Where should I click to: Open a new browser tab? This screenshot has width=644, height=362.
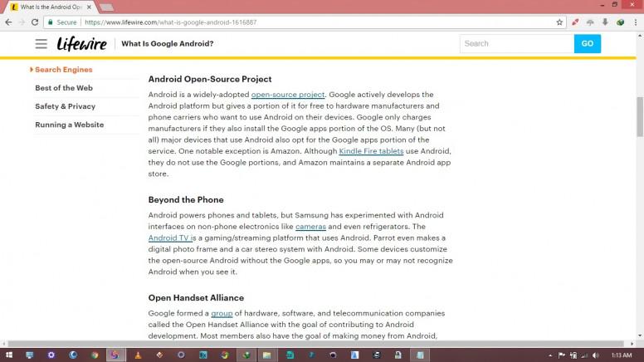tap(107, 7)
